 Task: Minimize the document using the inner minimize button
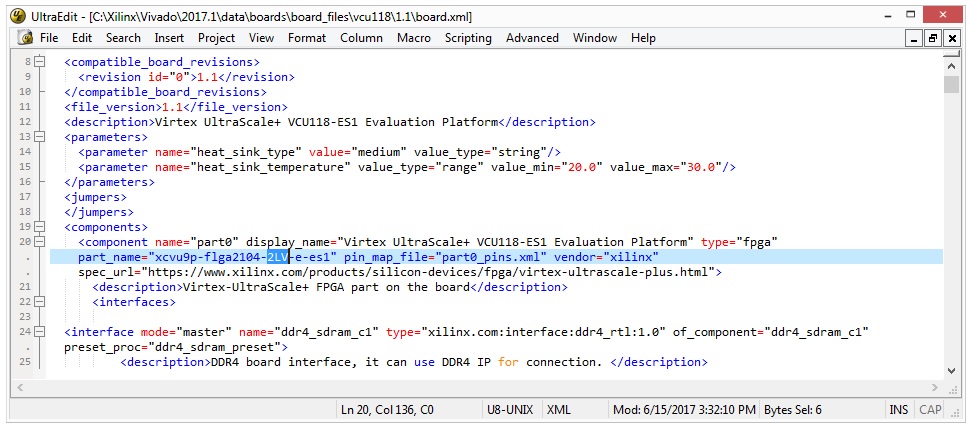[914, 38]
